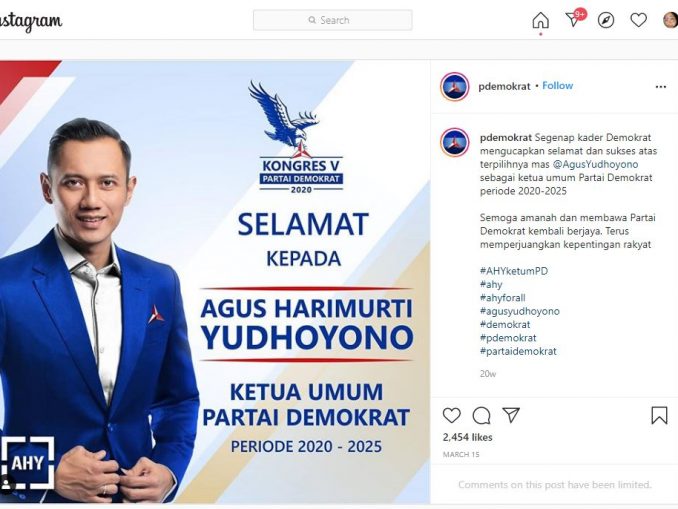Image resolution: width=678 pixels, height=509 pixels.
Task: Open direct messages with 9+ badge
Action: click(x=575, y=18)
